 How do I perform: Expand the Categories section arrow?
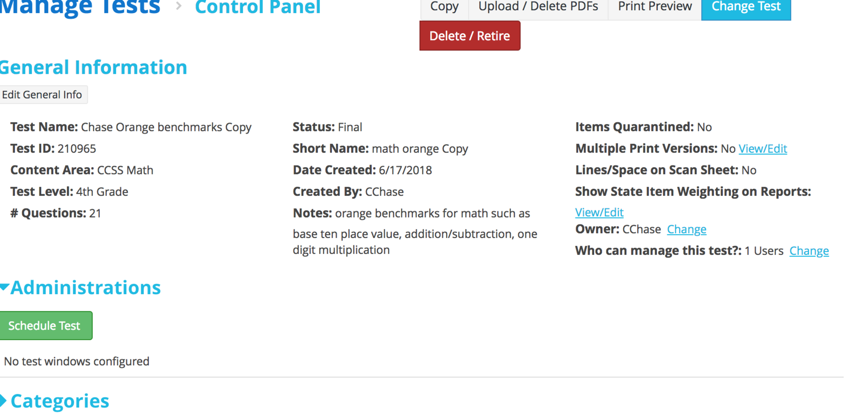coord(3,400)
